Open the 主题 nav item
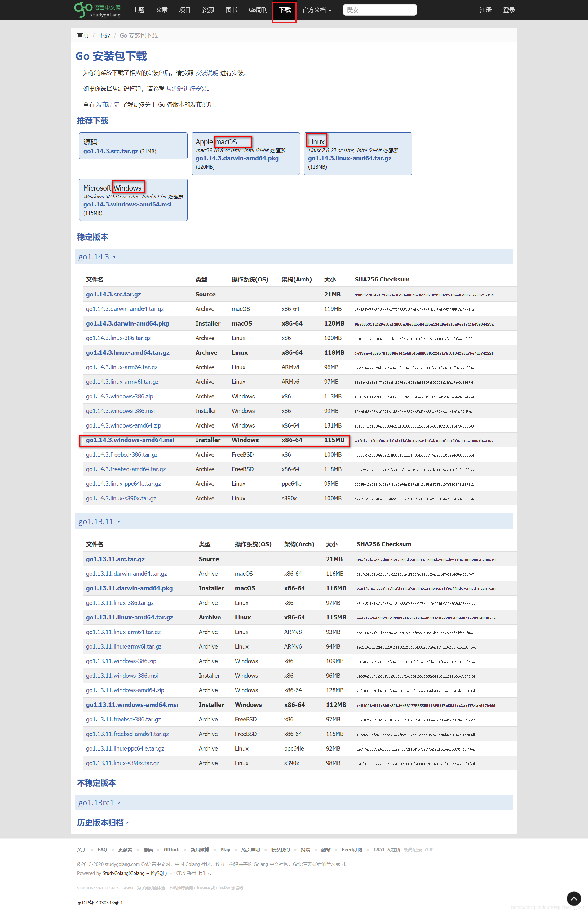Screen dimensions: 588x913 tap(138, 10)
